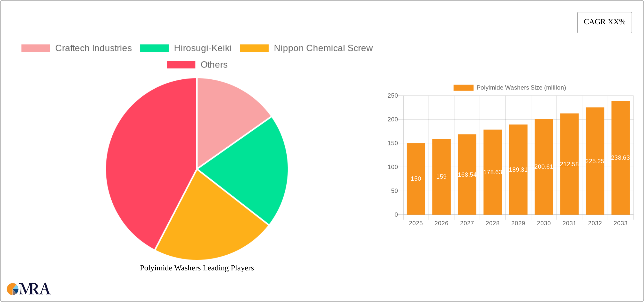Screen dimensions: 644x302
Task: Click the 2031 bar labeled 212.58
Action: (569, 164)
